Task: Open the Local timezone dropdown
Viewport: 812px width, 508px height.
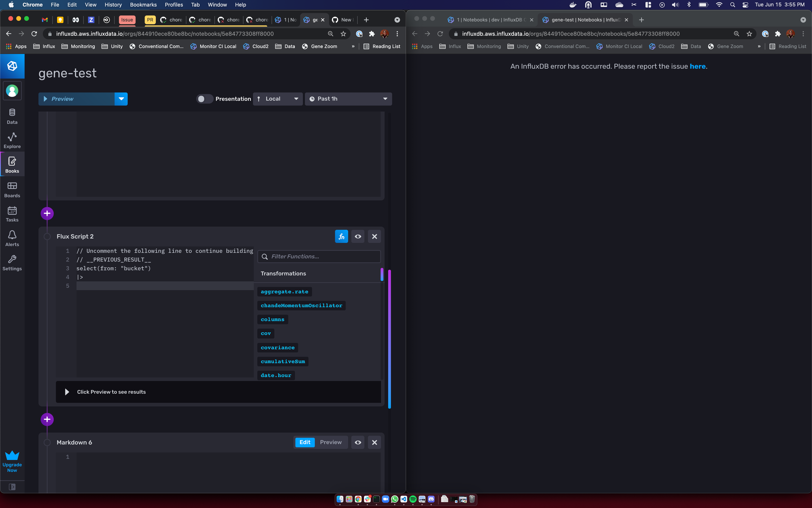Action: point(278,99)
